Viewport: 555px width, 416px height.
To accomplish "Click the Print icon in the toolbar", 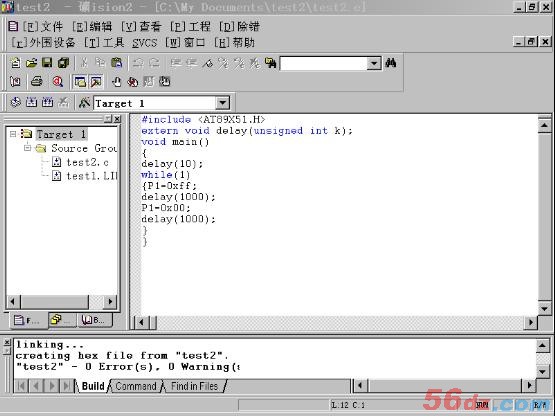I will 36,82.
